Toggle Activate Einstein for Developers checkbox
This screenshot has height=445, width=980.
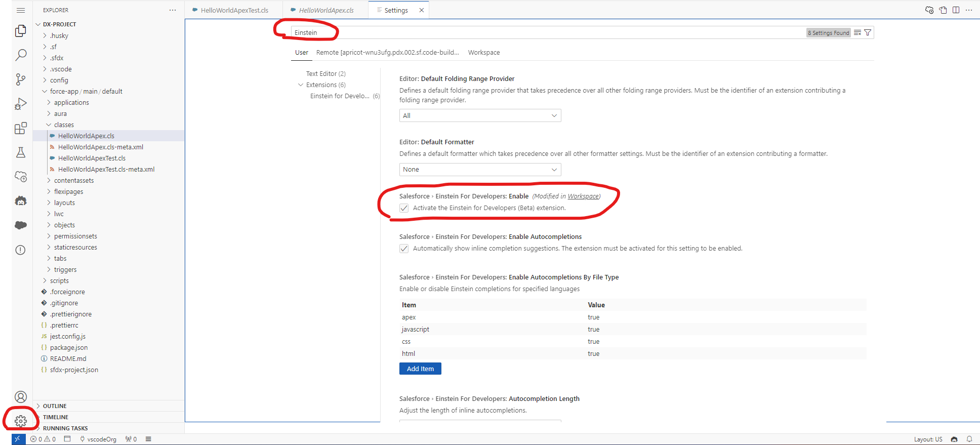(404, 208)
